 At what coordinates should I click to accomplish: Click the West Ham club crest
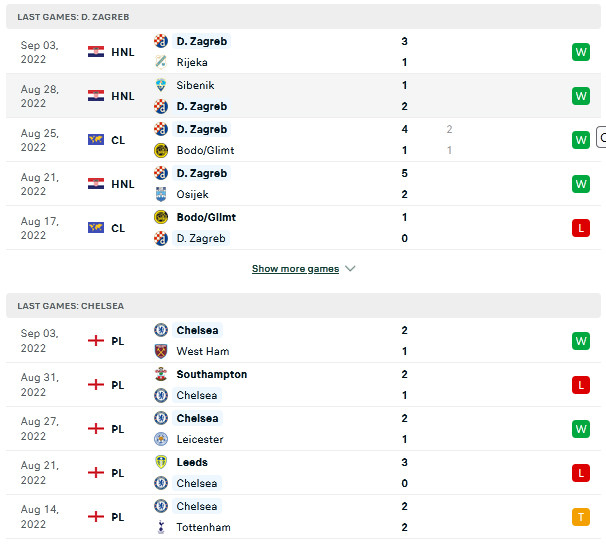[161, 351]
